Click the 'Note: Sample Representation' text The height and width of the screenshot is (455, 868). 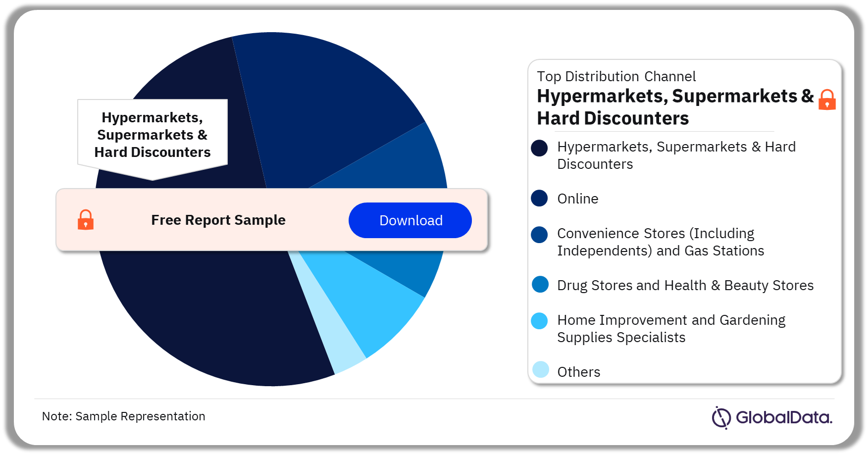(x=123, y=416)
